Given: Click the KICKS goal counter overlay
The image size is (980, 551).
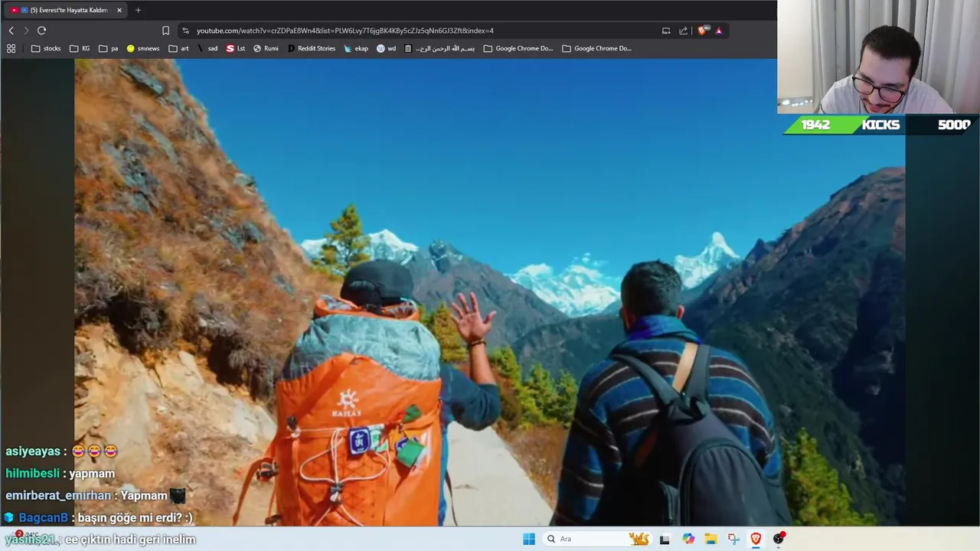Looking at the screenshot, I should pyautogui.click(x=880, y=125).
